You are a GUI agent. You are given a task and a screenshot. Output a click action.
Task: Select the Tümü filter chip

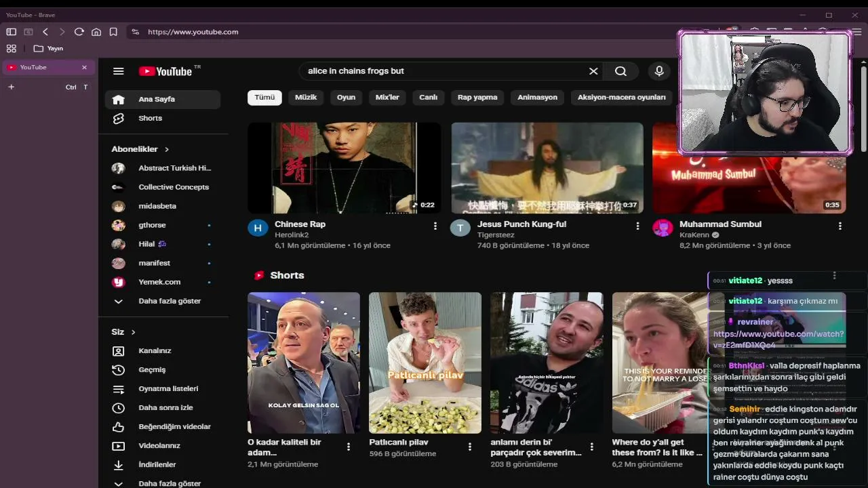(x=264, y=98)
